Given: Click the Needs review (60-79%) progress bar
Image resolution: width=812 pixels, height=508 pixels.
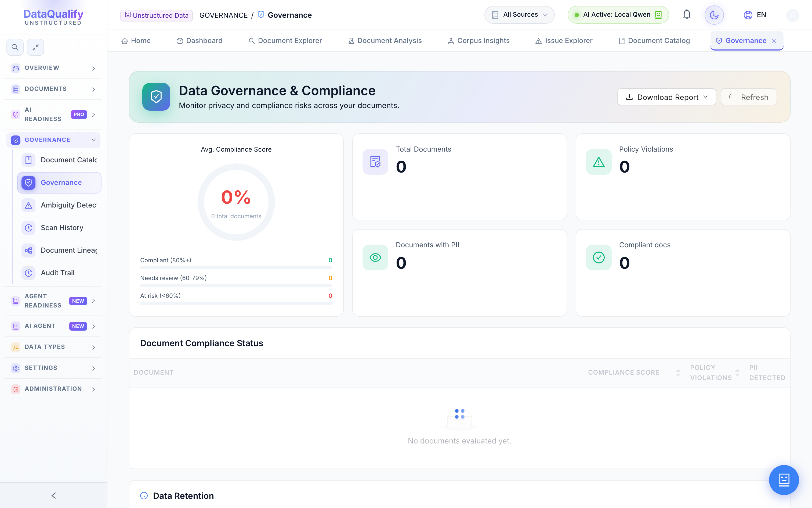Looking at the screenshot, I should (x=236, y=285).
